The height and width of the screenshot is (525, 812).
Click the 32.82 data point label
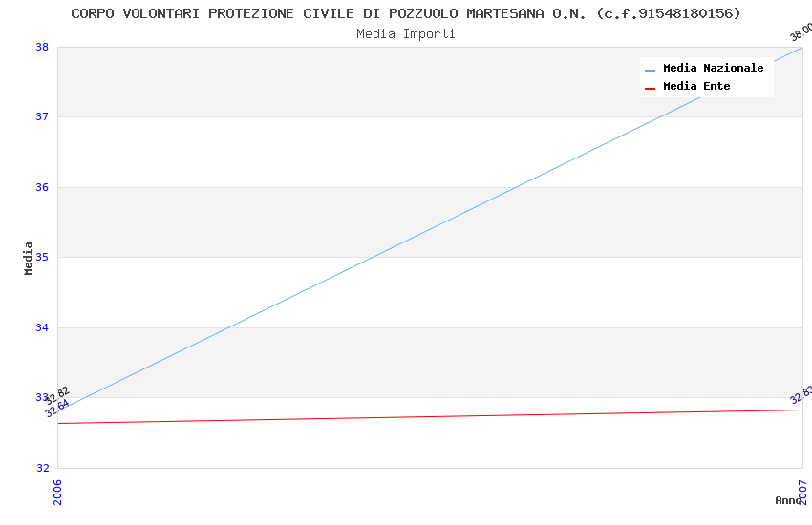coord(57,396)
